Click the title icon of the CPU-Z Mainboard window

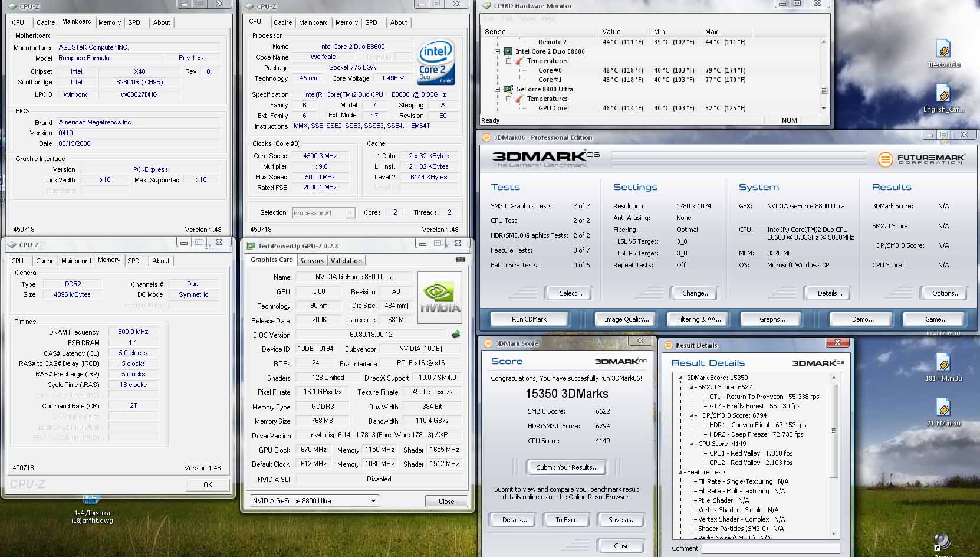13,6
